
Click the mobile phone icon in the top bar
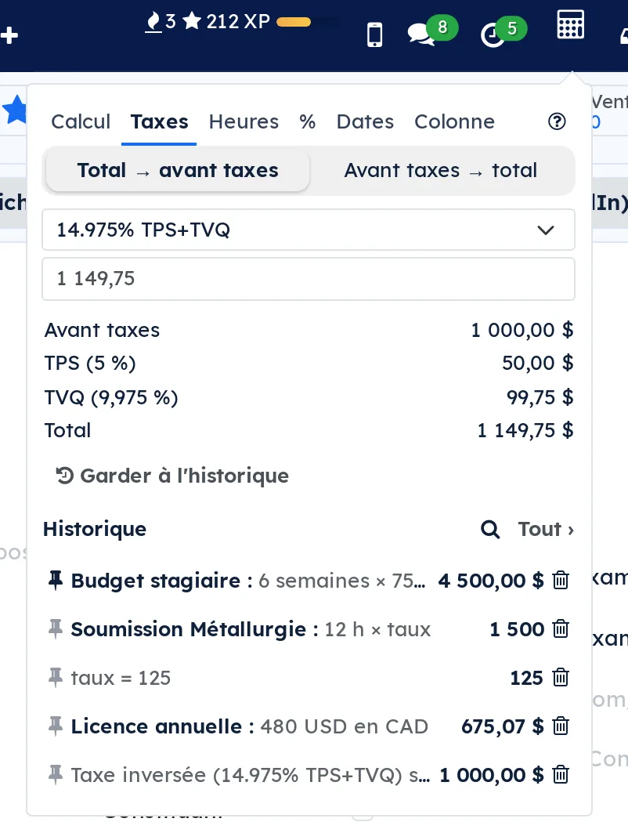click(x=375, y=34)
